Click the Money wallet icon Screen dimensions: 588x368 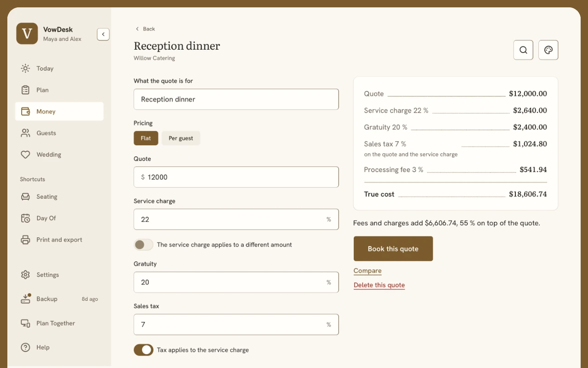tap(26, 111)
